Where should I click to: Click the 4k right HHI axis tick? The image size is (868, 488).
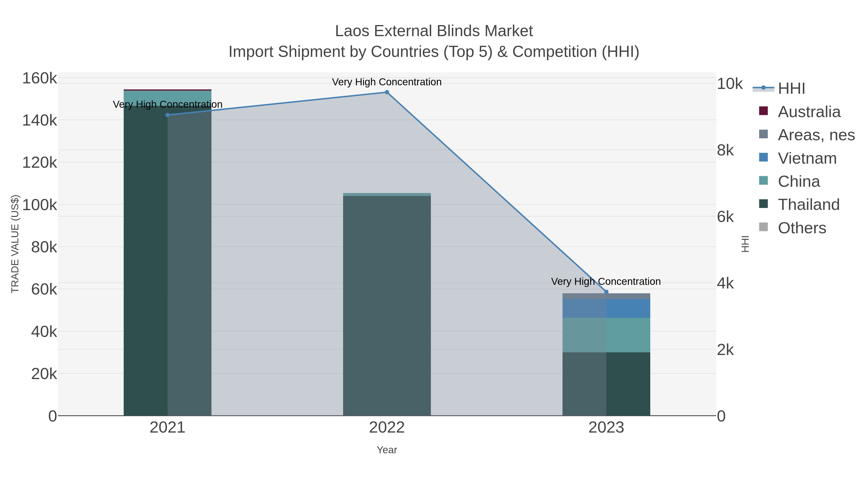[725, 283]
